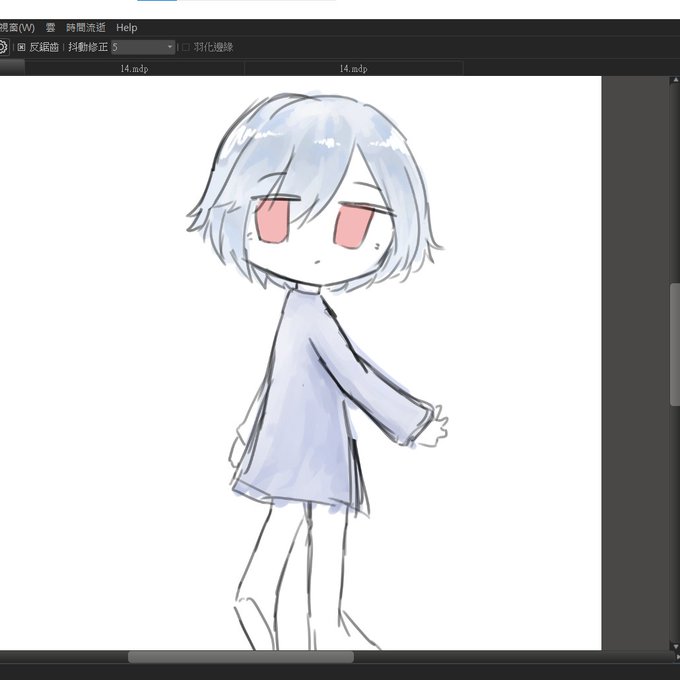Image resolution: width=680 pixels, height=680 pixels.
Task: Toggle the 反鋸齒 anti-aliasing checkbox
Action: click(21, 47)
